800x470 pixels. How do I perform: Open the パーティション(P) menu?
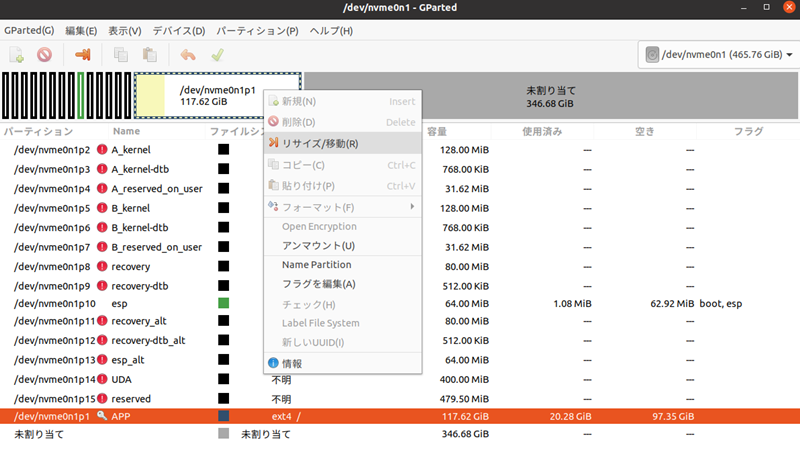click(257, 31)
